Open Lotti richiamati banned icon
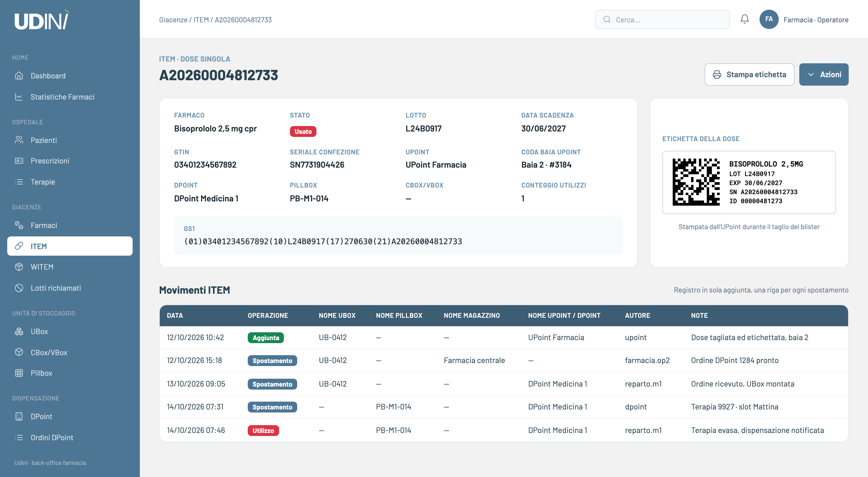This screenshot has width=868, height=477. (x=19, y=288)
